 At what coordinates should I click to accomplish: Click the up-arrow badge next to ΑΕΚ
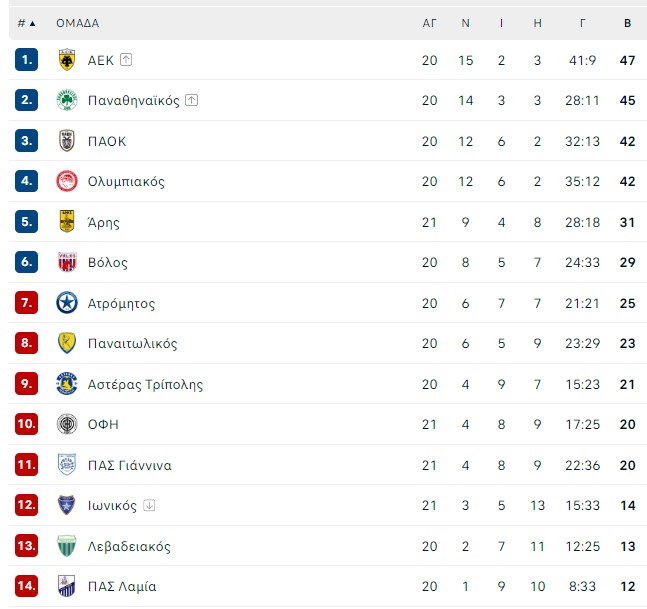pyautogui.click(x=126, y=60)
